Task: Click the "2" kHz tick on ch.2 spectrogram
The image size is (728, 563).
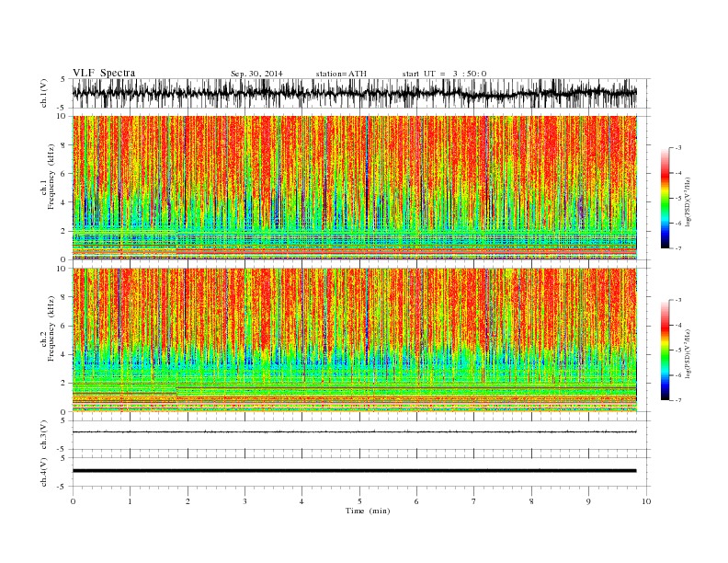Action: pos(64,384)
